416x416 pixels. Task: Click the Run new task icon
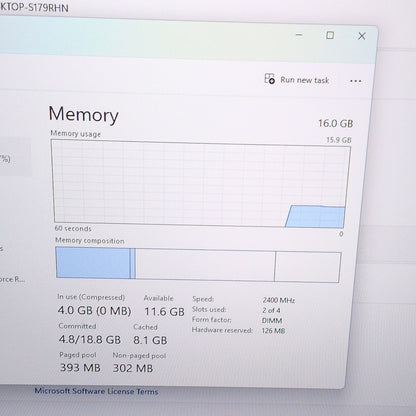[x=270, y=79]
